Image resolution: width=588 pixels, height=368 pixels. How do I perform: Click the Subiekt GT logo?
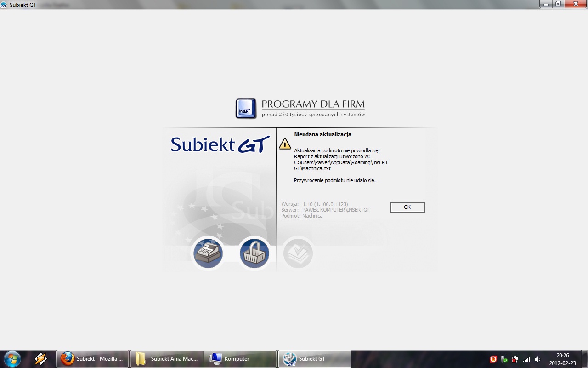(x=220, y=144)
